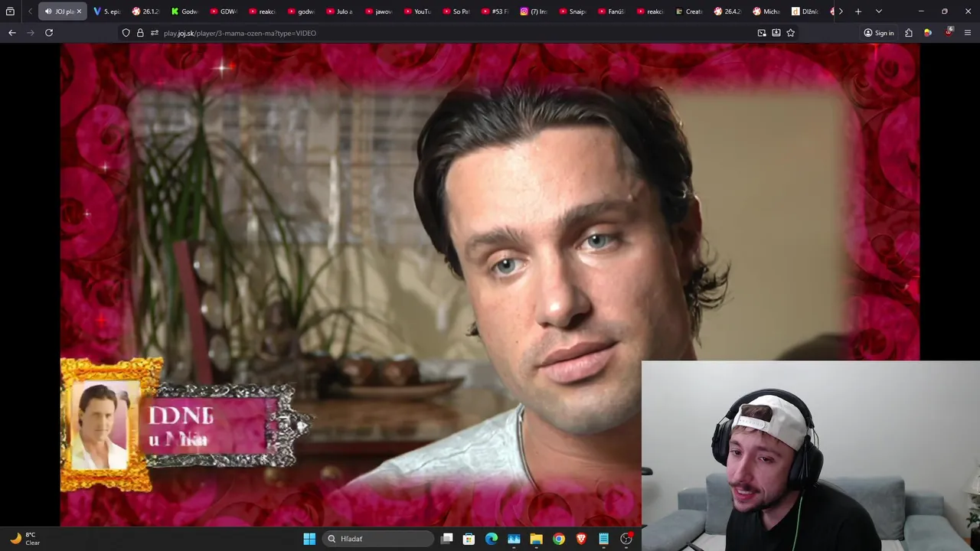This screenshot has width=980, height=551.
Task: Switch to the 5. epiz tab
Action: (x=107, y=11)
